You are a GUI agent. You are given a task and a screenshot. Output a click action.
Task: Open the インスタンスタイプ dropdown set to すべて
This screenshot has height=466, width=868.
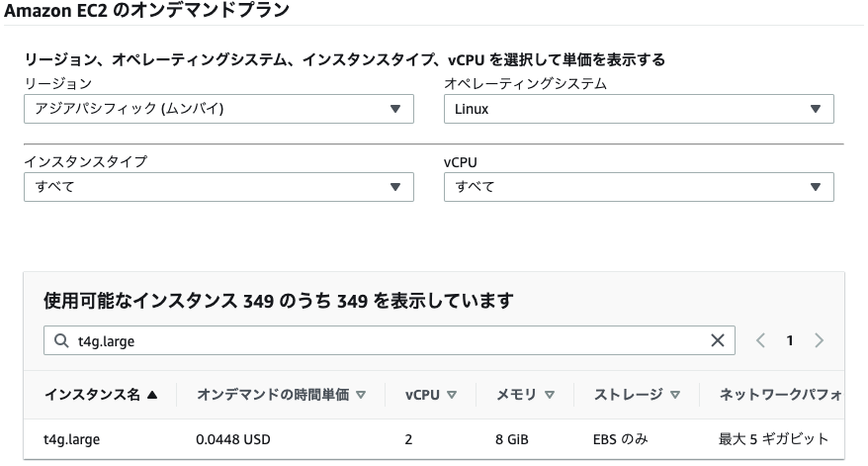click(218, 187)
